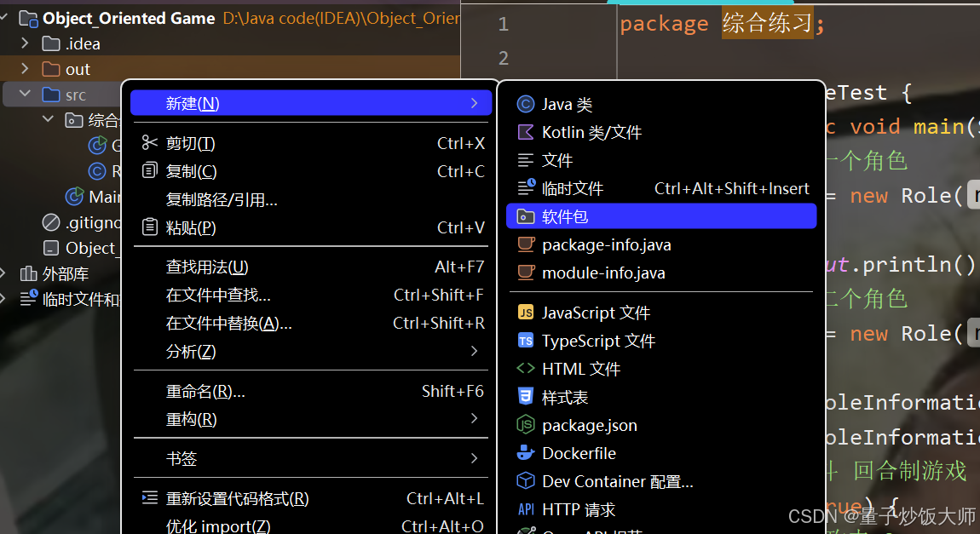Click the copy icon beside 复制(C)
The width and height of the screenshot is (980, 534).
(150, 170)
